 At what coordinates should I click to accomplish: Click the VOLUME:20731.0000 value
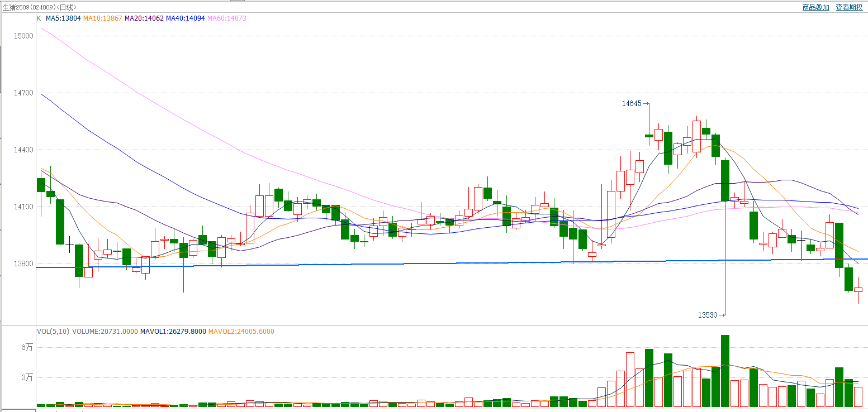pyautogui.click(x=105, y=332)
